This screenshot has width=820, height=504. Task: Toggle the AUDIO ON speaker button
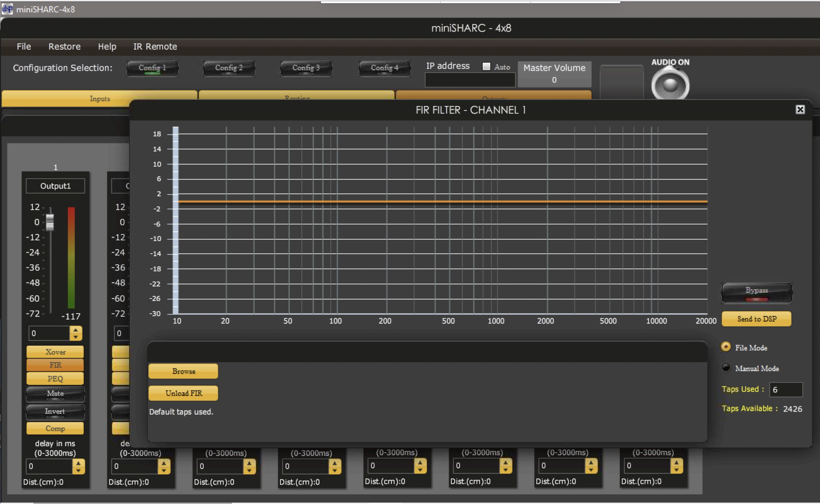click(670, 84)
